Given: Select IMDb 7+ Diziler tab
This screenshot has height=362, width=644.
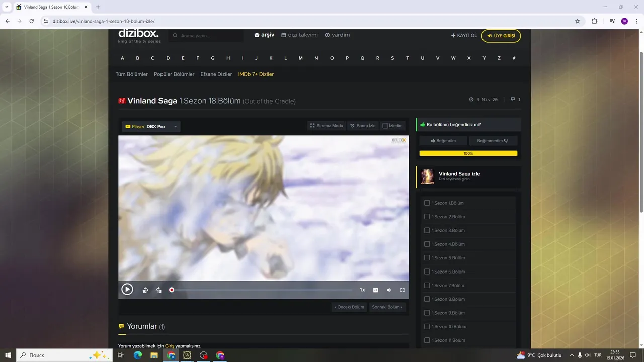Looking at the screenshot, I should (x=256, y=74).
